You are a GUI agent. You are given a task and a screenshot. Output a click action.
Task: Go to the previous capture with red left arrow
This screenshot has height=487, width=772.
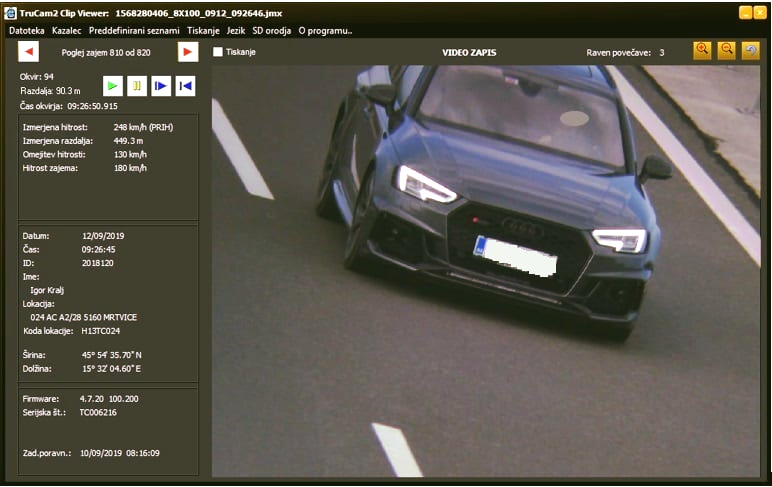point(28,52)
